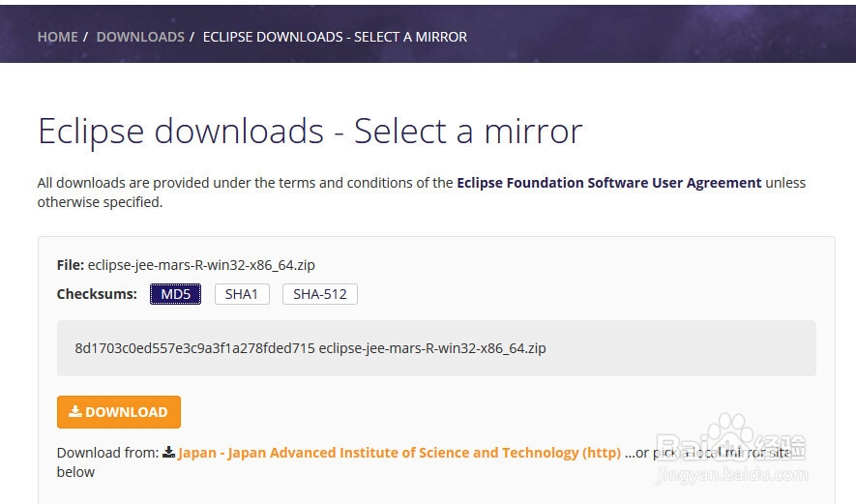Go to HOME in the breadcrumb
This screenshot has width=856, height=504.
57,37
